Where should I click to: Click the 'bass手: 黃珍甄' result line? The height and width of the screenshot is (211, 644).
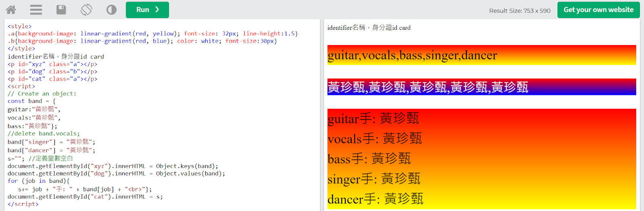(x=369, y=159)
